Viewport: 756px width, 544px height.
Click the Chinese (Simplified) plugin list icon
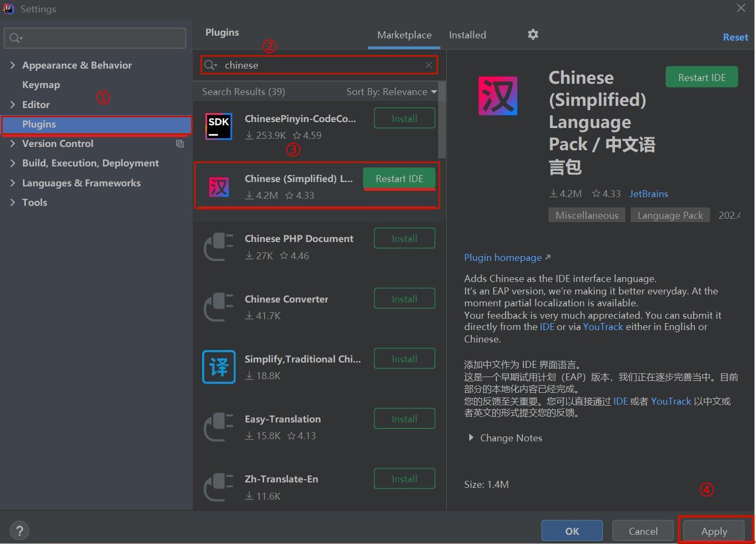(x=219, y=187)
